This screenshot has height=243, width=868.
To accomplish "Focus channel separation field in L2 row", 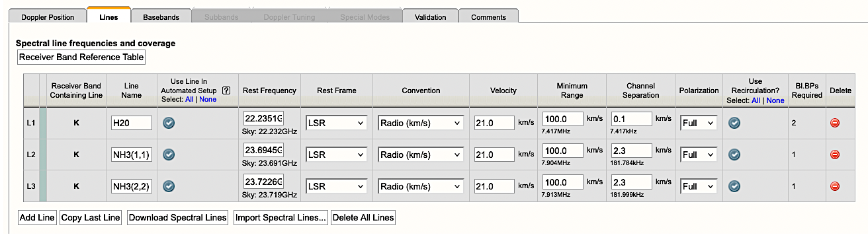I will coord(632,151).
